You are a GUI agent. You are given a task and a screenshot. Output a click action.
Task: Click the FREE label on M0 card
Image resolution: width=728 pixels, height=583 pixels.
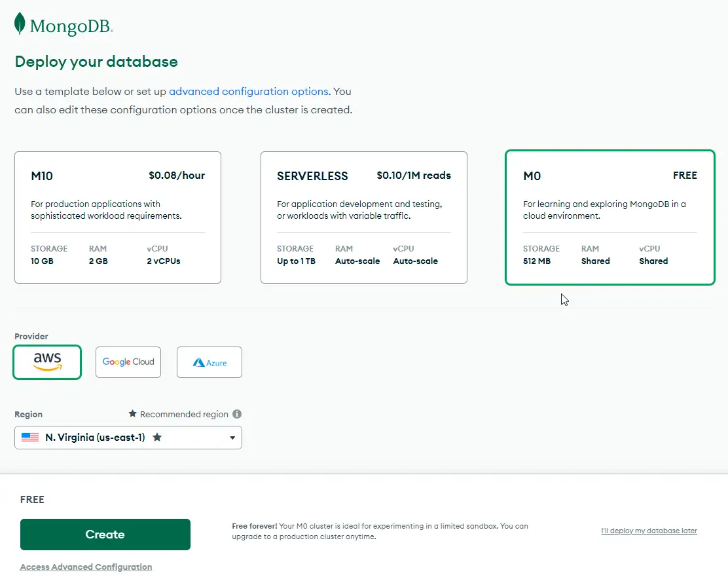tap(685, 175)
